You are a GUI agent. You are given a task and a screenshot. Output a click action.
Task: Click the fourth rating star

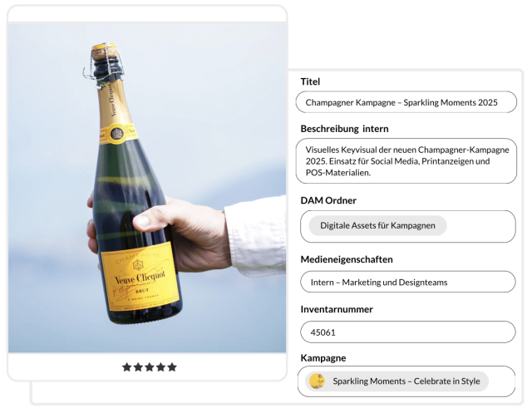[x=160, y=367]
